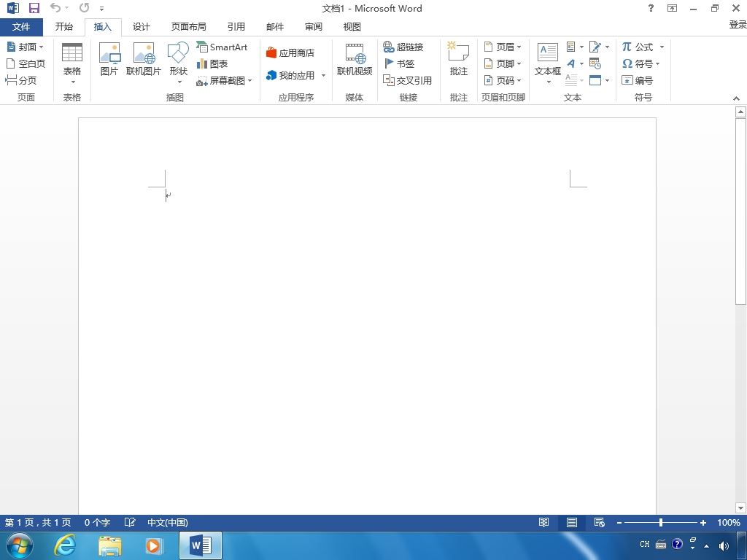Image resolution: width=747 pixels, height=560 pixels.
Task: Insert a page break (分页)
Action: pos(21,80)
